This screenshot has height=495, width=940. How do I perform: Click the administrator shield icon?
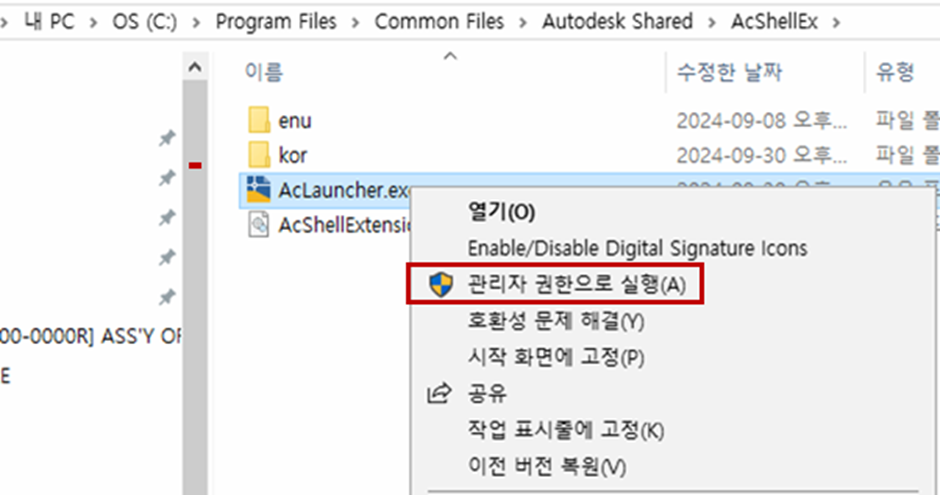coord(441,284)
